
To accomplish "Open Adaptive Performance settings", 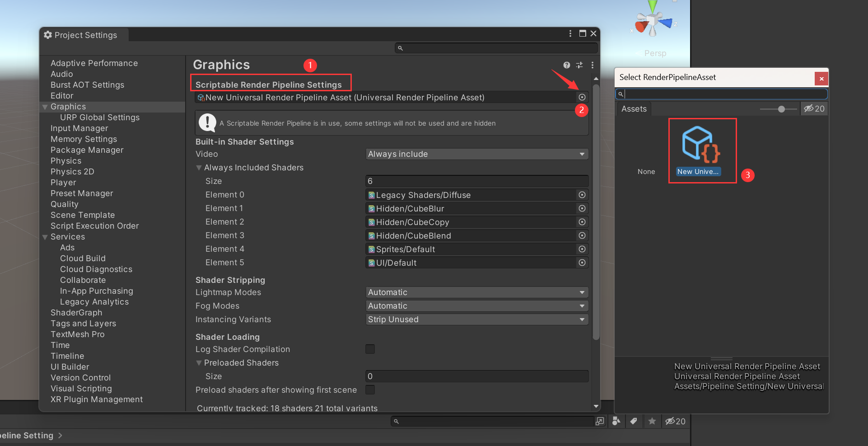I will click(94, 63).
